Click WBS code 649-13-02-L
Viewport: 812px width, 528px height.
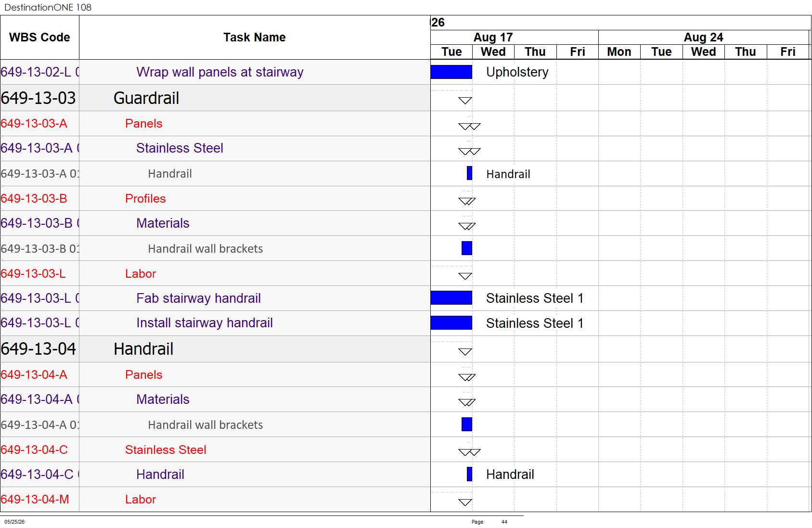click(40, 72)
